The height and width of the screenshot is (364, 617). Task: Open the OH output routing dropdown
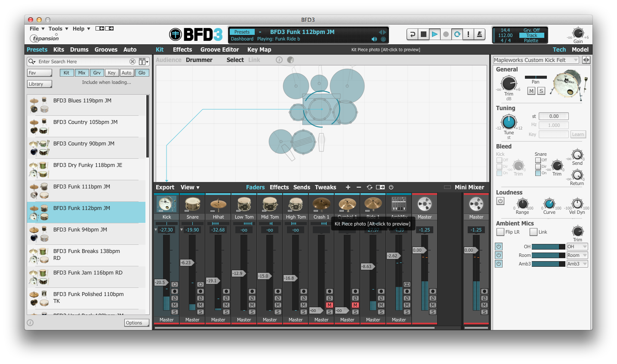click(x=577, y=247)
